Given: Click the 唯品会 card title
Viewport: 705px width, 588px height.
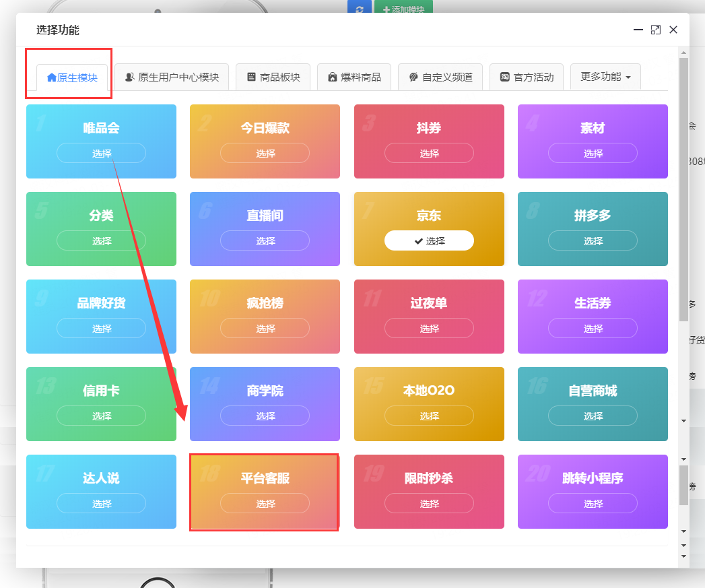Looking at the screenshot, I should (x=101, y=128).
